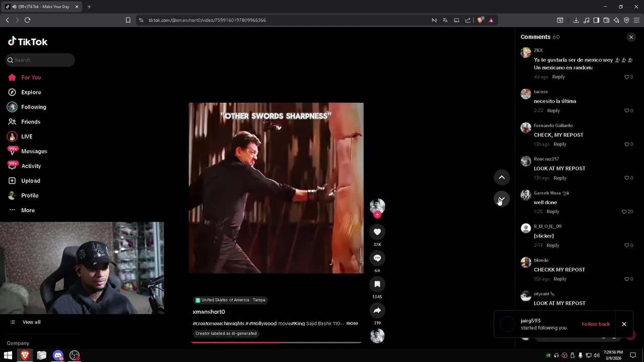Reply to Fernando Gallardo's comment
Screen dimensions: 644x362
(559, 144)
